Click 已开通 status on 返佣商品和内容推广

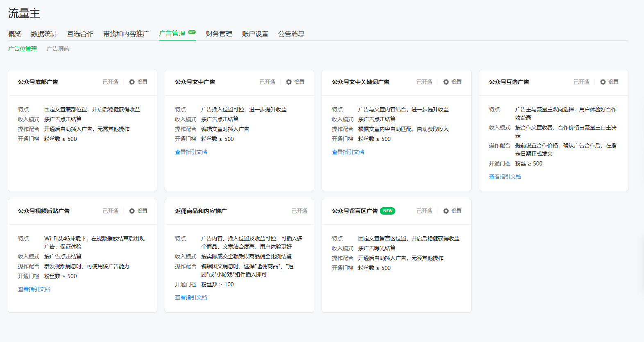pos(299,211)
